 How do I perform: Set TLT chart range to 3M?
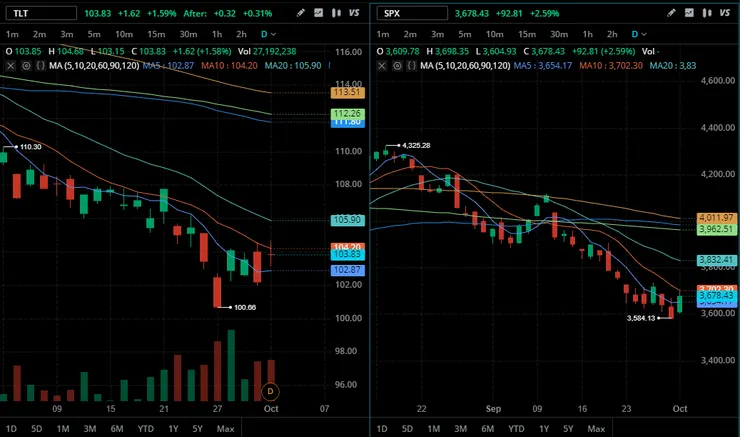tap(90, 429)
